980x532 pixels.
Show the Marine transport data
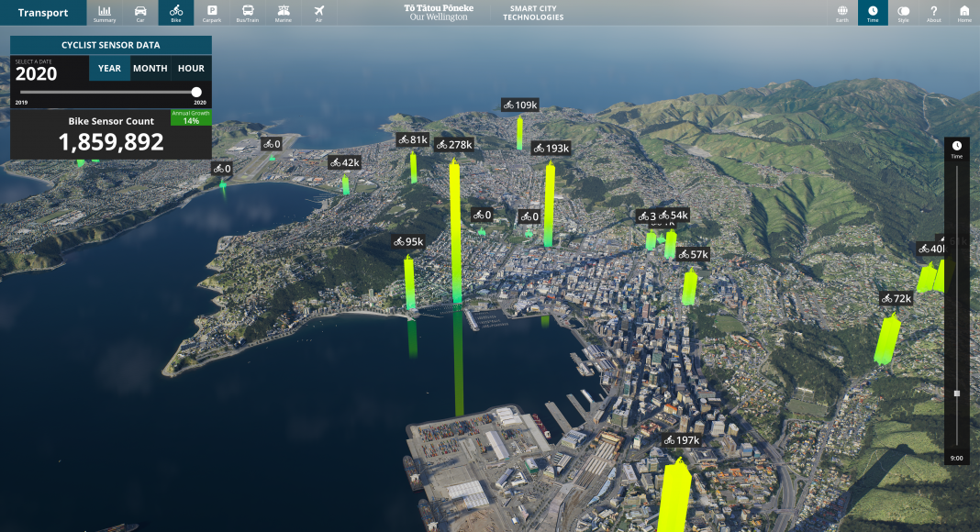click(284, 13)
